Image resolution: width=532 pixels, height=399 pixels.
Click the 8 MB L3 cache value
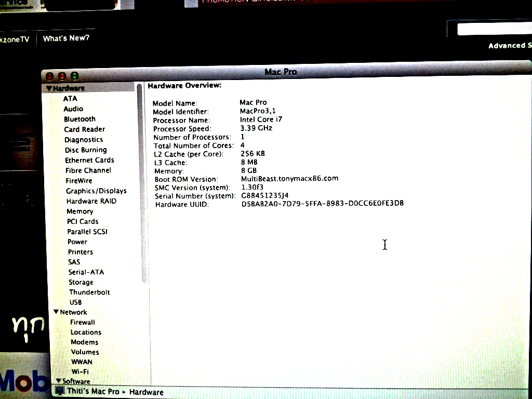tap(249, 162)
